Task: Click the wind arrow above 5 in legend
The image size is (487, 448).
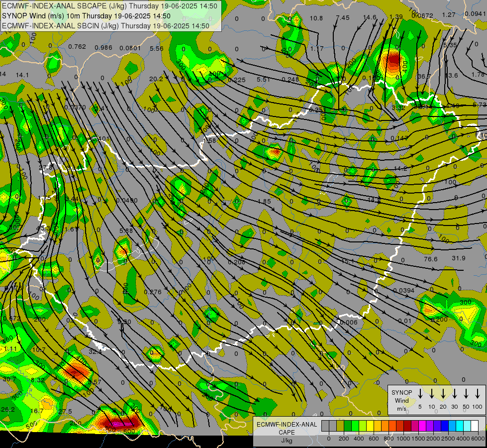Action: [420, 394]
